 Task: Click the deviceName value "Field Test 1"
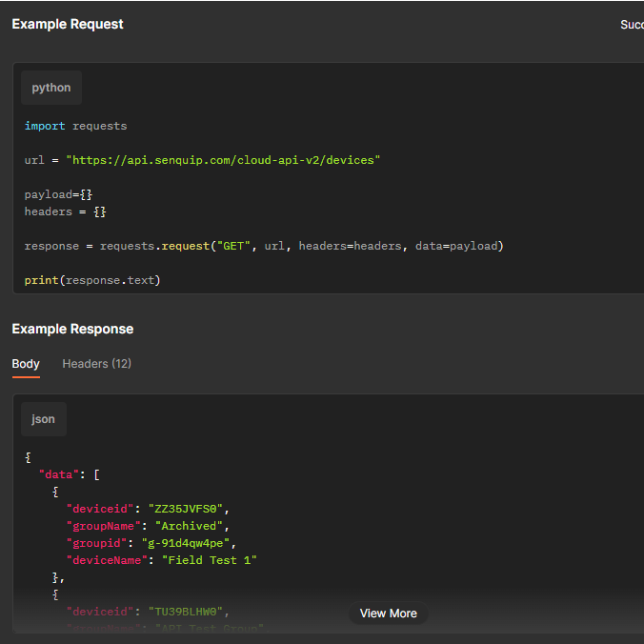(x=210, y=560)
